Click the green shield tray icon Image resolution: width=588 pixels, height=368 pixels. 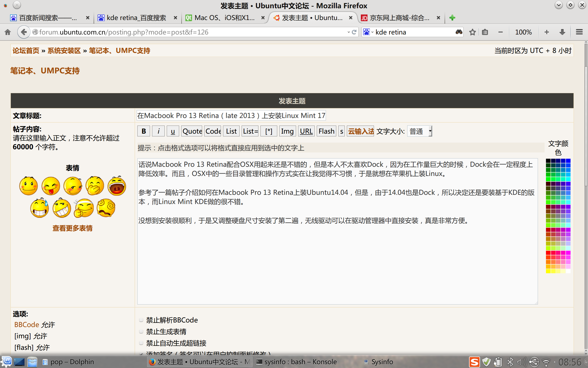pyautogui.click(x=486, y=362)
